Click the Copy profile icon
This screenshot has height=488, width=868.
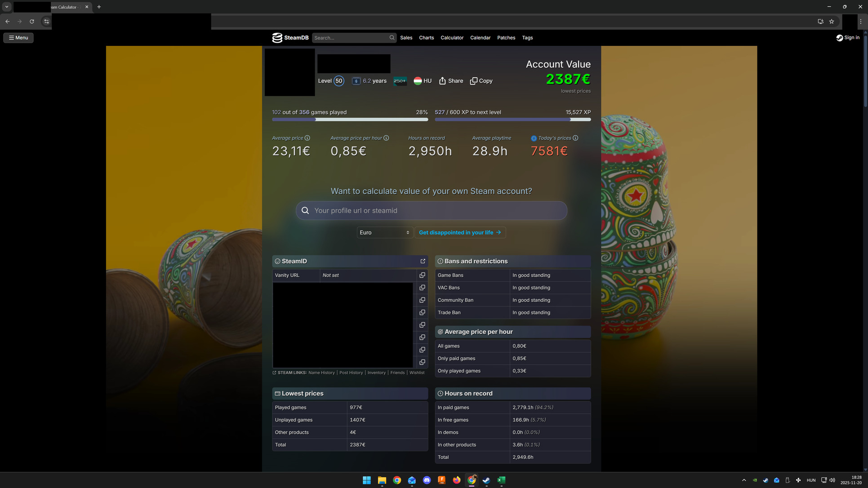(474, 81)
